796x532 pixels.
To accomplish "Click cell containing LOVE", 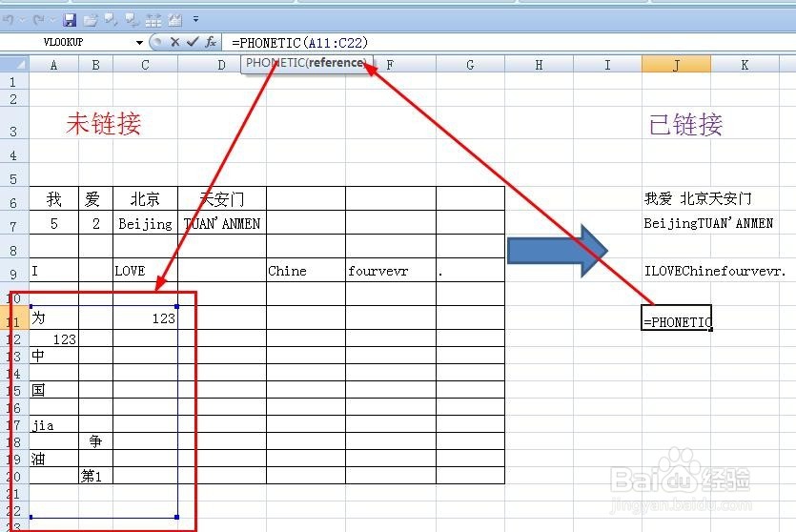I will click(x=145, y=270).
